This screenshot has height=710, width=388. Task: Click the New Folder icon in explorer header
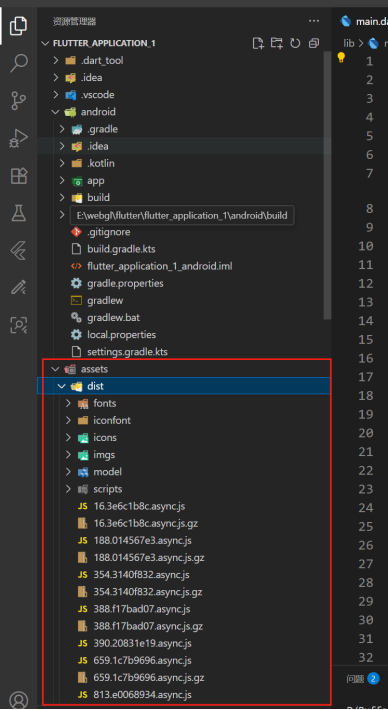pyautogui.click(x=276, y=43)
